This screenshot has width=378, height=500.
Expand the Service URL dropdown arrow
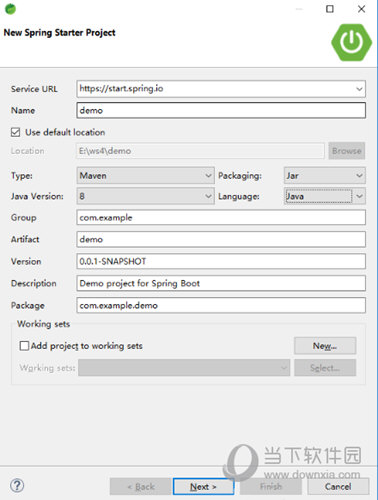(x=359, y=89)
